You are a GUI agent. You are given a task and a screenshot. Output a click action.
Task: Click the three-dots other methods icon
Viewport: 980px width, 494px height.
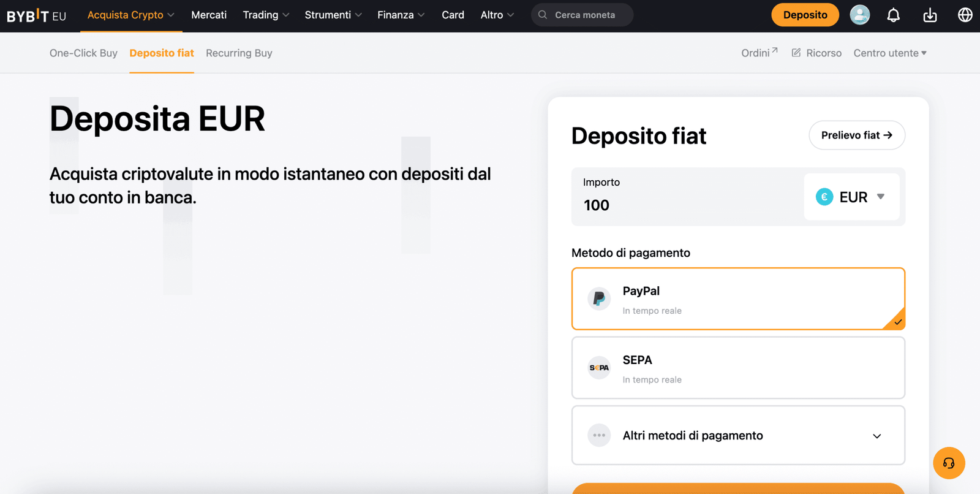tap(599, 435)
